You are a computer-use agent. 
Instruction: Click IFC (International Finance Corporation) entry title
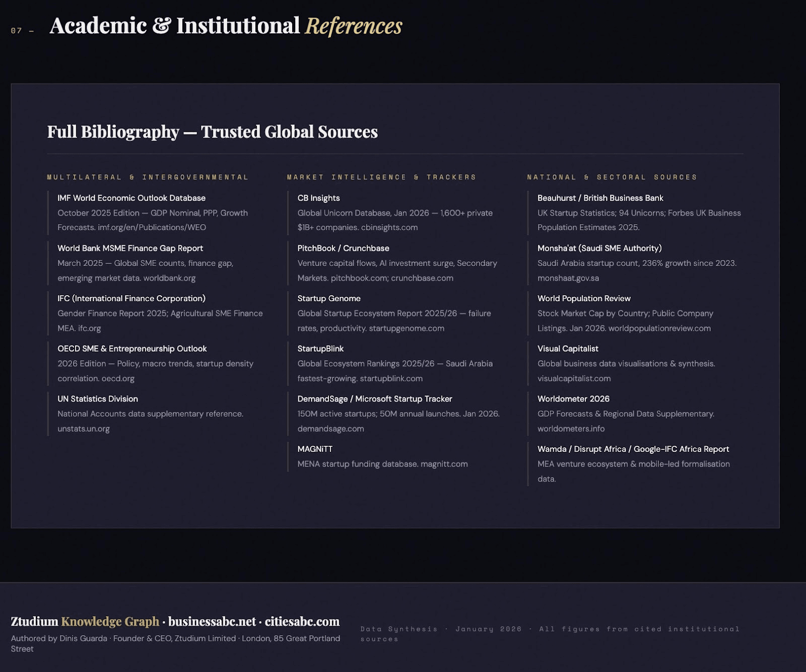click(131, 298)
